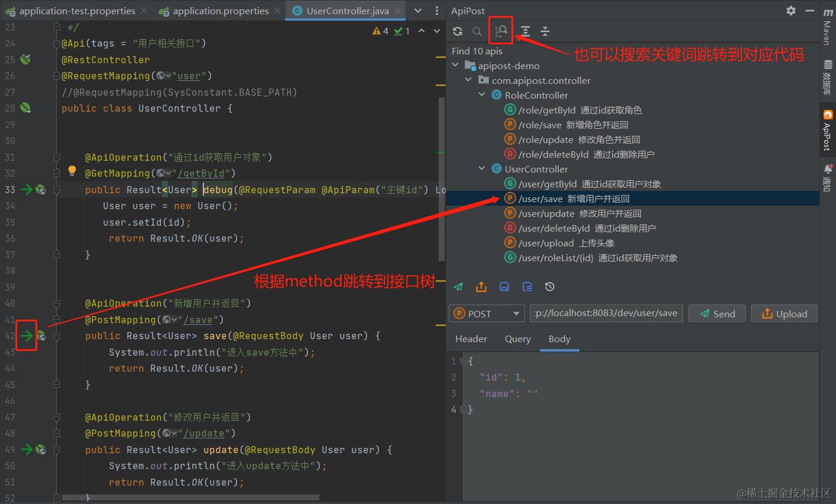
Task: Click the request URL input field
Action: point(607,313)
